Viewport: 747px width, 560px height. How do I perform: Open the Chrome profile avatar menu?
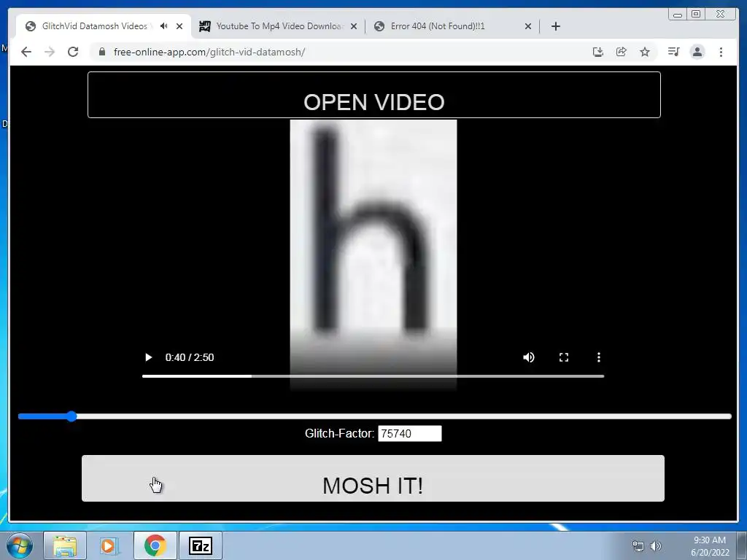(x=697, y=52)
